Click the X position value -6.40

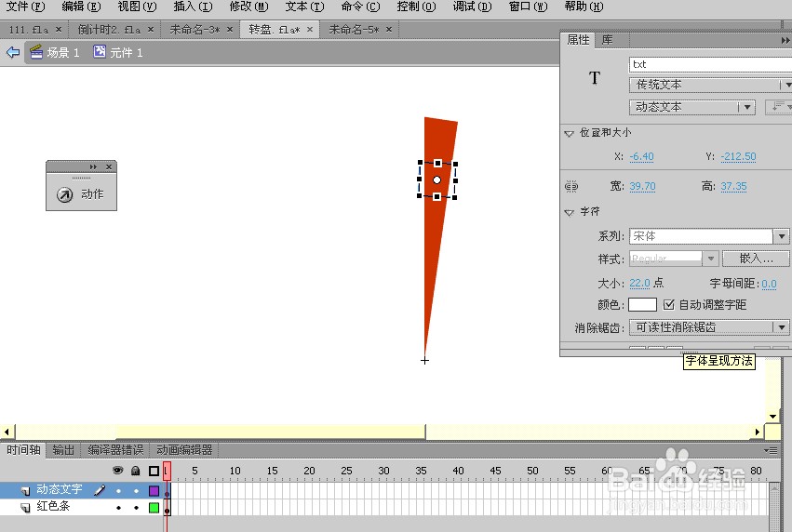[641, 156]
